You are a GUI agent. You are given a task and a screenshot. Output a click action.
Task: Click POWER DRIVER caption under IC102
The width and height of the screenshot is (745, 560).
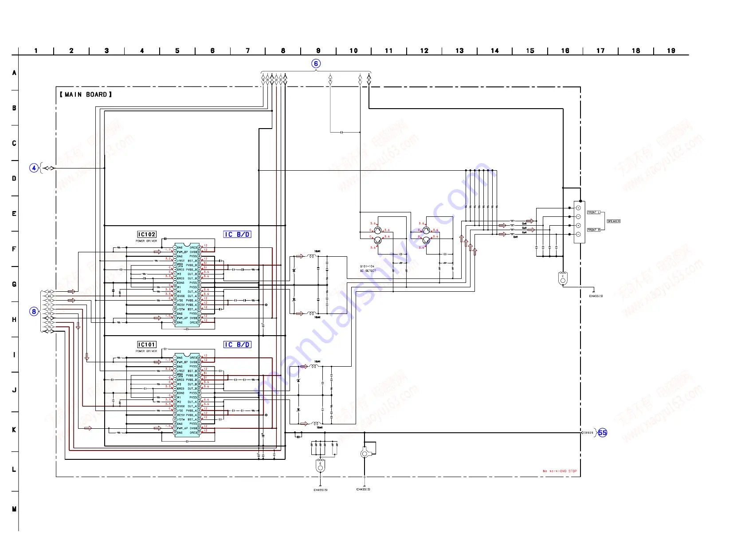point(146,241)
